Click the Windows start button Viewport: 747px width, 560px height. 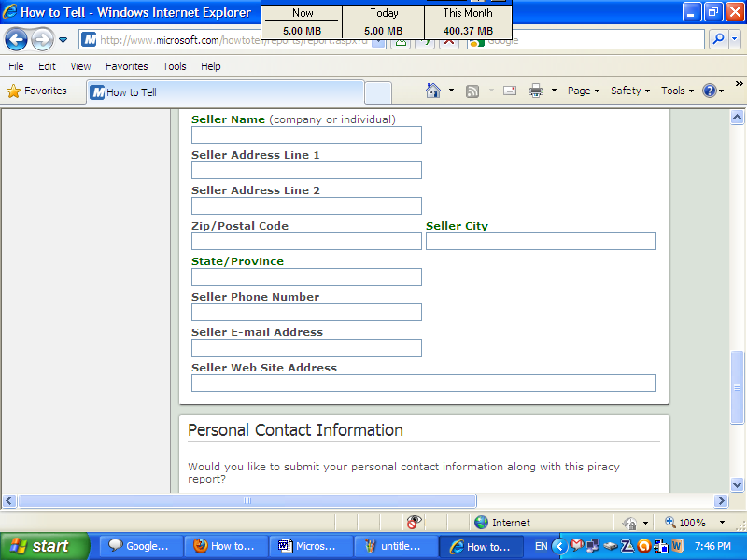coord(45,546)
